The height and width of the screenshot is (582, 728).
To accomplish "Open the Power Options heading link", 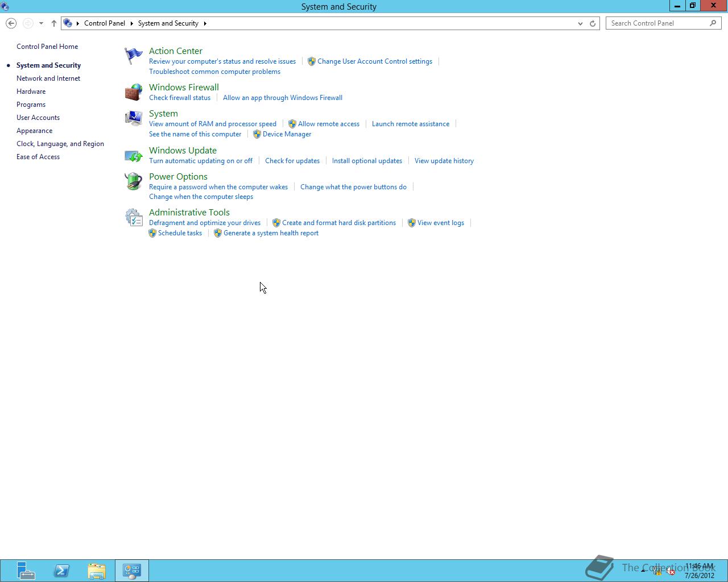I will [178, 177].
